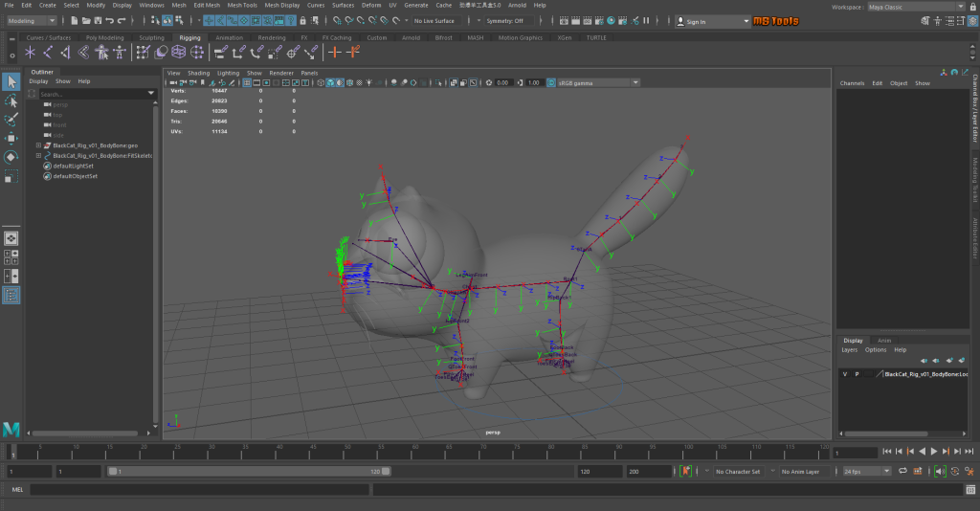Screen dimensions: 980x511
Task: Open the Deform menu
Action: pos(371,5)
